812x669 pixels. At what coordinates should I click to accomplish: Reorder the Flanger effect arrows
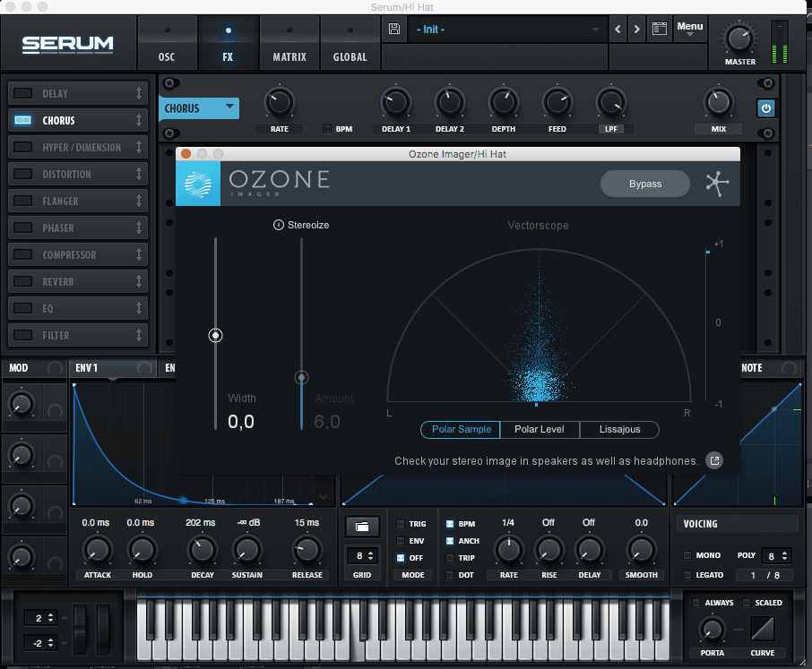(x=139, y=201)
